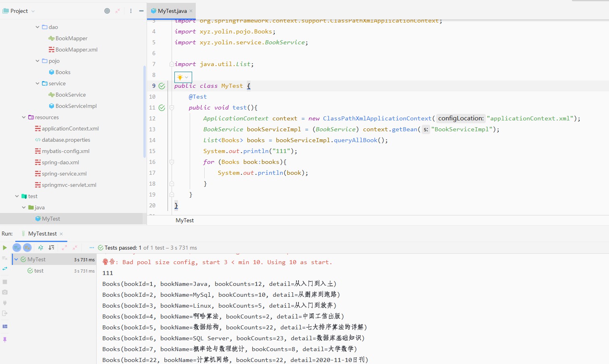Viewport: 609px width, 364px height.
Task: Click output line for bookName=Linux
Action: coord(219,306)
